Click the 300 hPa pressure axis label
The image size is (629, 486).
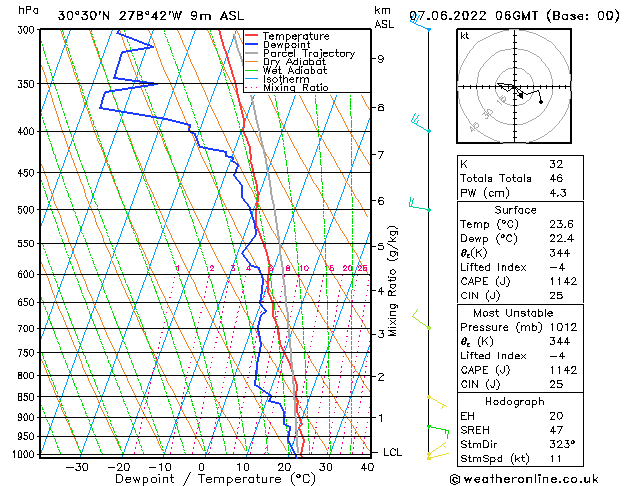(28, 30)
